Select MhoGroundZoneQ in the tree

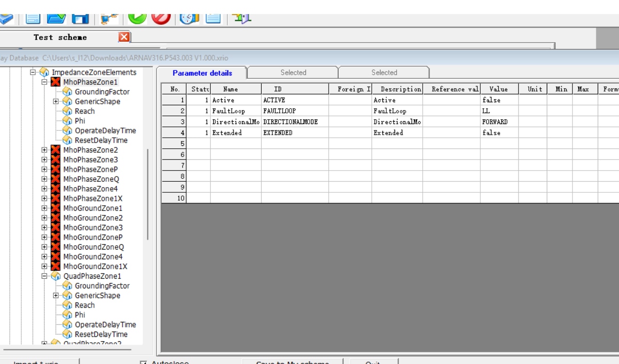click(94, 247)
